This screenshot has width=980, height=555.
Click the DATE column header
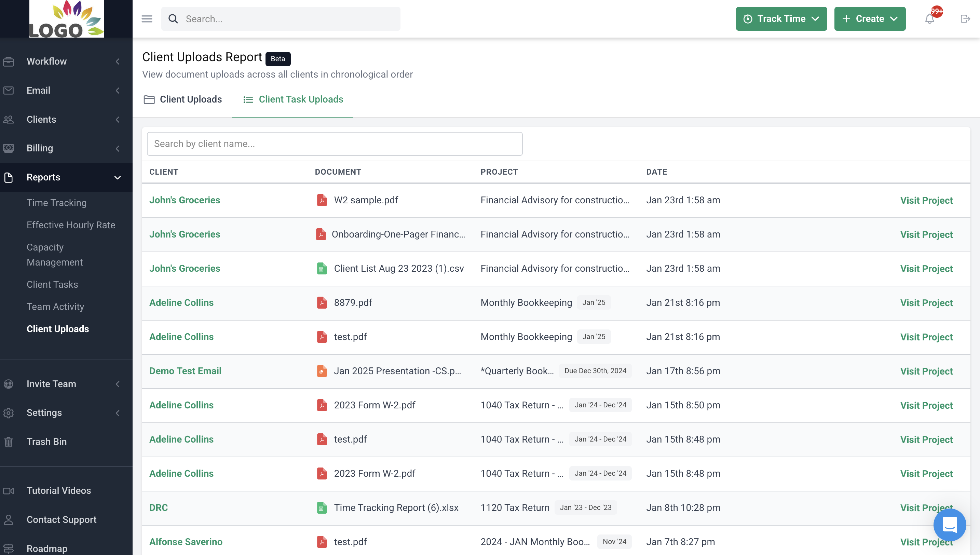click(656, 172)
